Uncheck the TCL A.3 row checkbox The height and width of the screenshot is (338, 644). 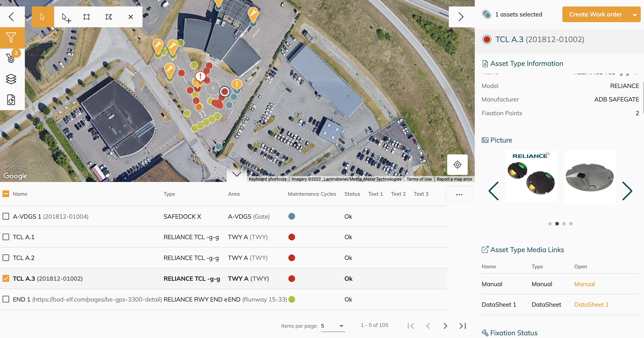pos(6,278)
